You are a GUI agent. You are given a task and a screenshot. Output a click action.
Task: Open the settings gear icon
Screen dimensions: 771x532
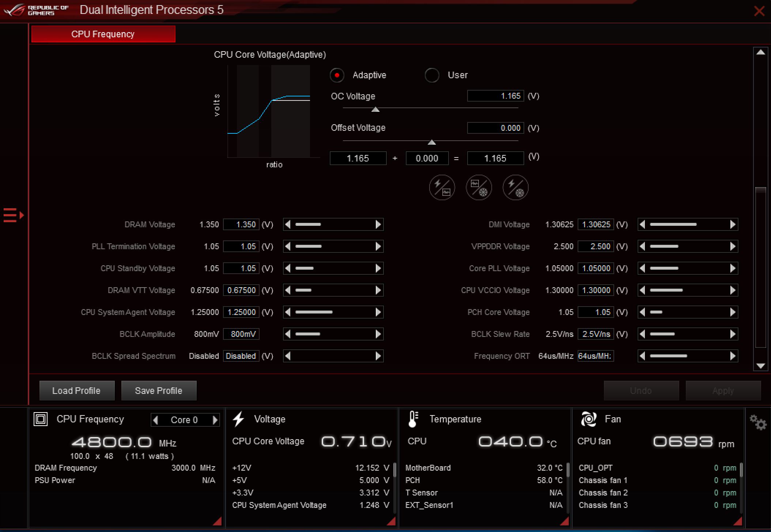758,422
